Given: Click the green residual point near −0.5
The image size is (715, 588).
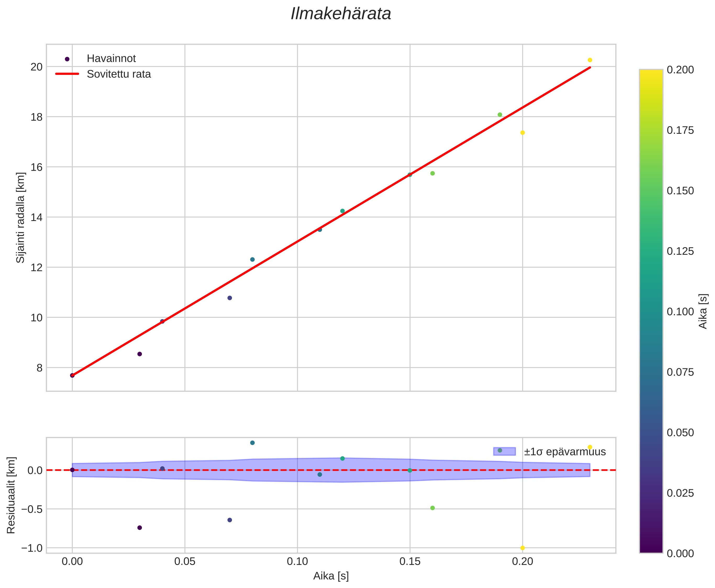Looking at the screenshot, I should [432, 508].
